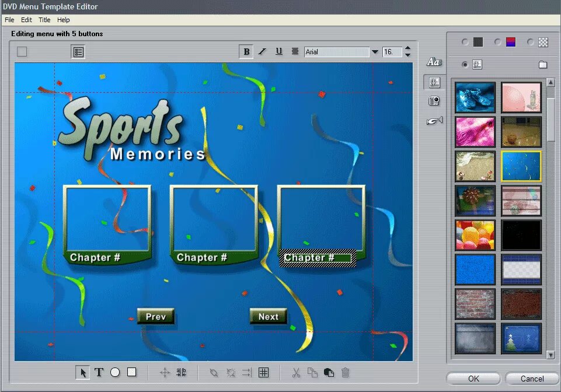The image size is (561, 392).
Task: Click the checkered transparency swatch
Action: pos(543,42)
